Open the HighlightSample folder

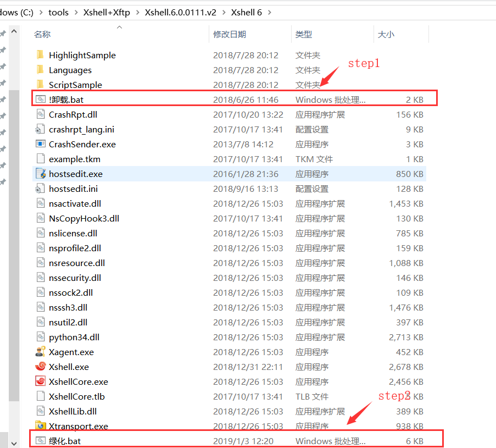40,55
